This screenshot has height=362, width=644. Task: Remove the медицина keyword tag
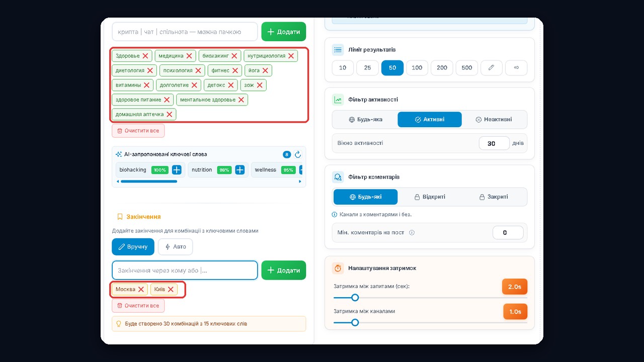[189, 56]
